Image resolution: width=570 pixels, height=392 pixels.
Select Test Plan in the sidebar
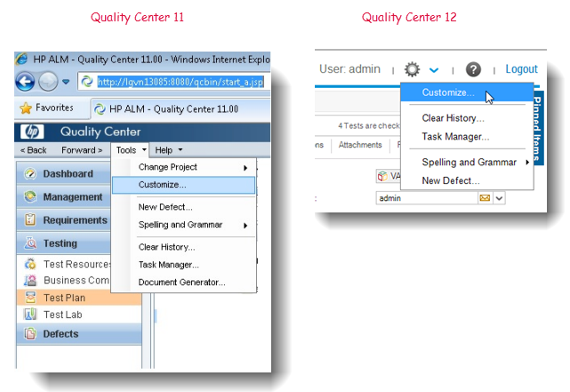tap(79, 298)
